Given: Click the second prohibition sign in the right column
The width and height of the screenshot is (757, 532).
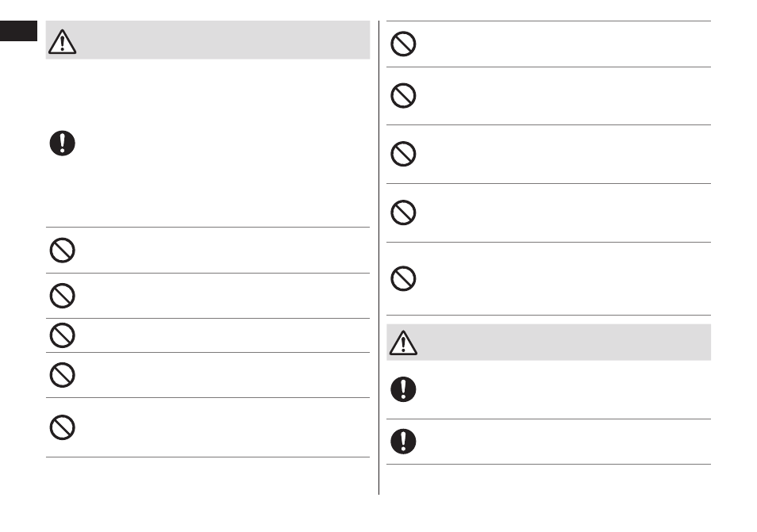Looking at the screenshot, I should 403,95.
